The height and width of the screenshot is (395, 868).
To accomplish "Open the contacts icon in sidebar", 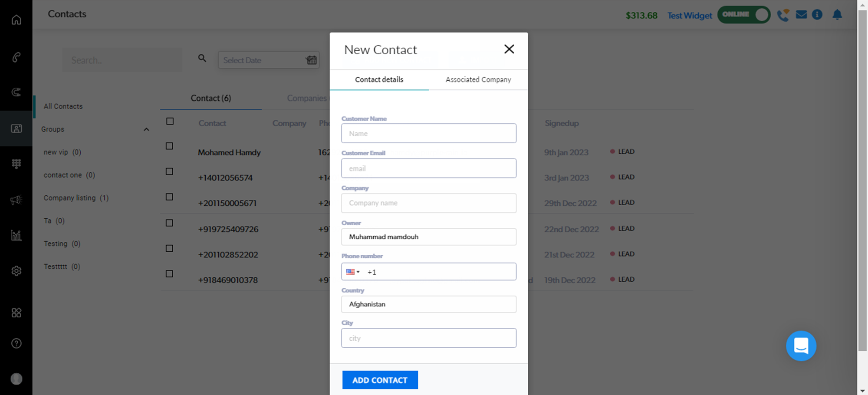I will (x=16, y=128).
